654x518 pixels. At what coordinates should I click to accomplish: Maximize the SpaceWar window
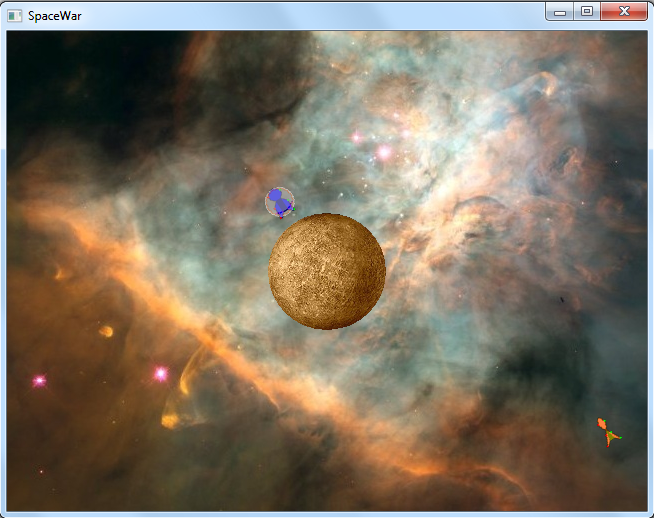[x=587, y=11]
